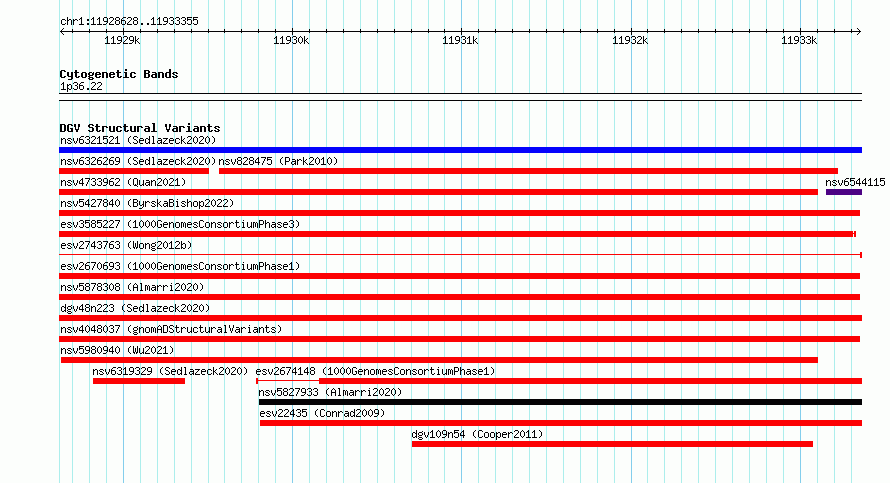
Task: Click the 11930k ruler mark
Action: [x=291, y=40]
